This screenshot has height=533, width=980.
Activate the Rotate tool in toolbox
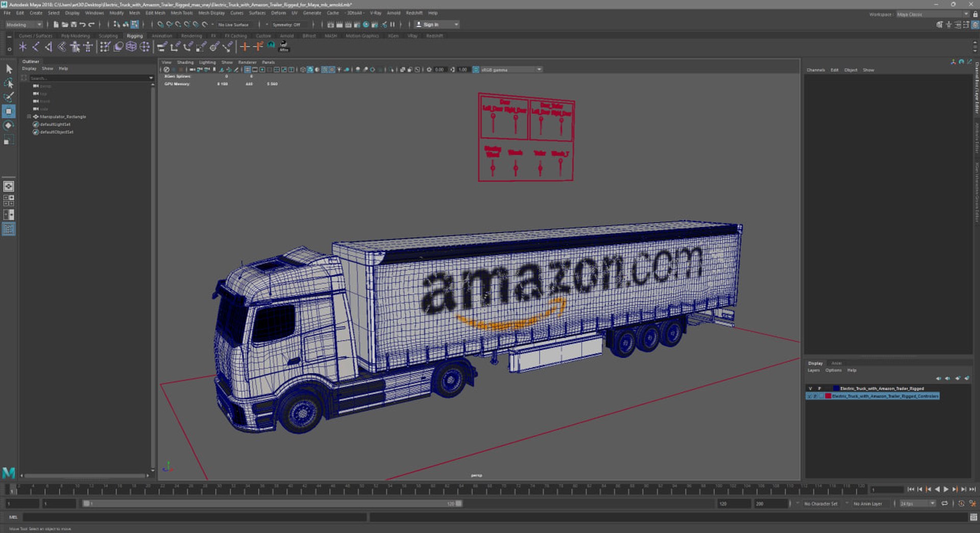(x=9, y=126)
